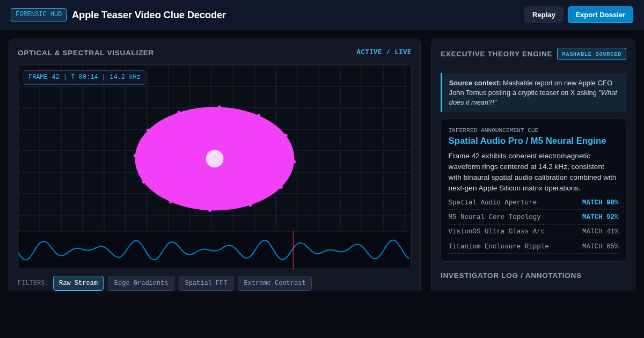Click the Investigator Log / Annotations heading

tap(511, 276)
